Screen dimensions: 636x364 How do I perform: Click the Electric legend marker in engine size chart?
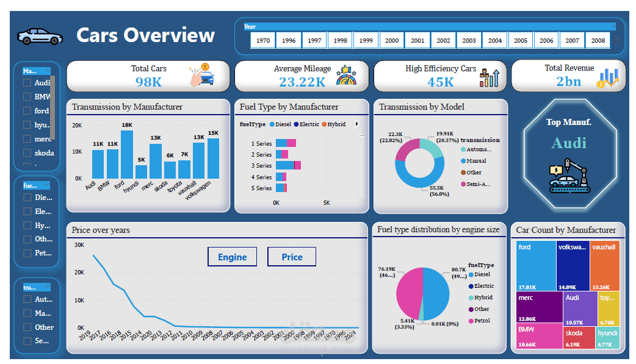(x=471, y=286)
